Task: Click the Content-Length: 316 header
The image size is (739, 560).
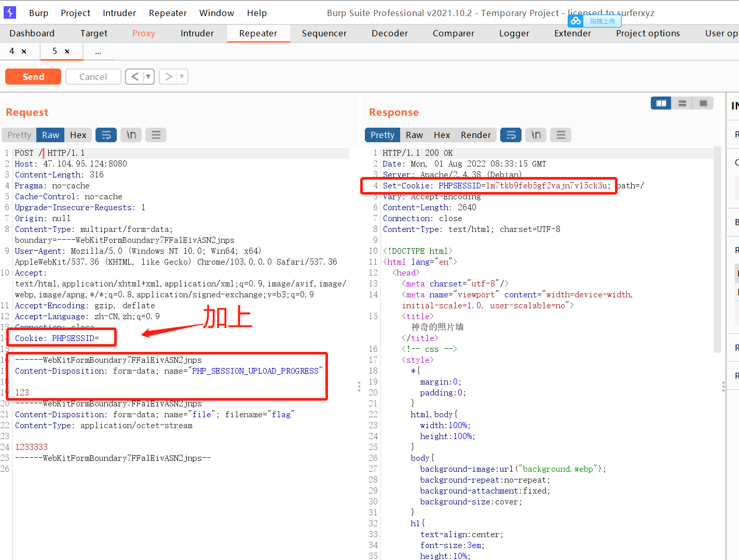Action: pos(59,175)
